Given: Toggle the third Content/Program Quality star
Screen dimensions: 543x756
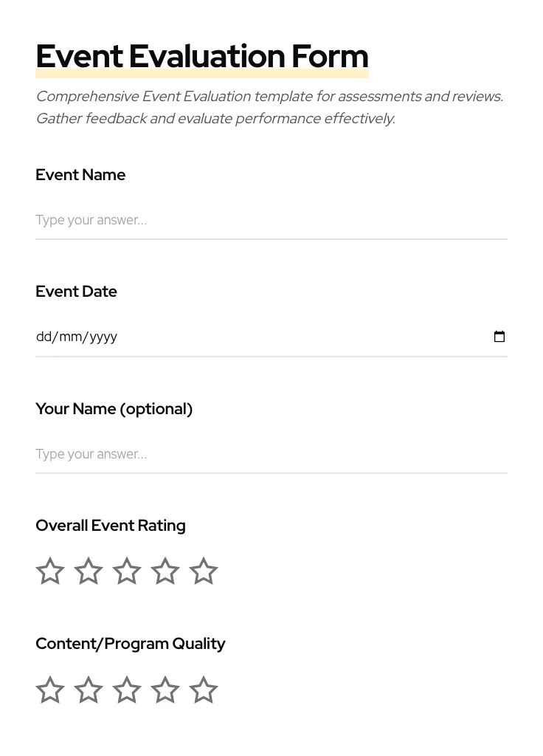Looking at the screenshot, I should tap(126, 690).
